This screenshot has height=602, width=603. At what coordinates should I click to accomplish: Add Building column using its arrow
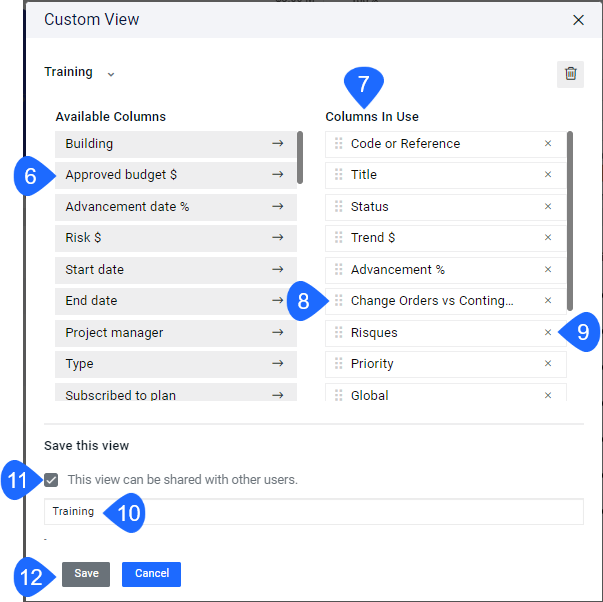[x=278, y=143]
